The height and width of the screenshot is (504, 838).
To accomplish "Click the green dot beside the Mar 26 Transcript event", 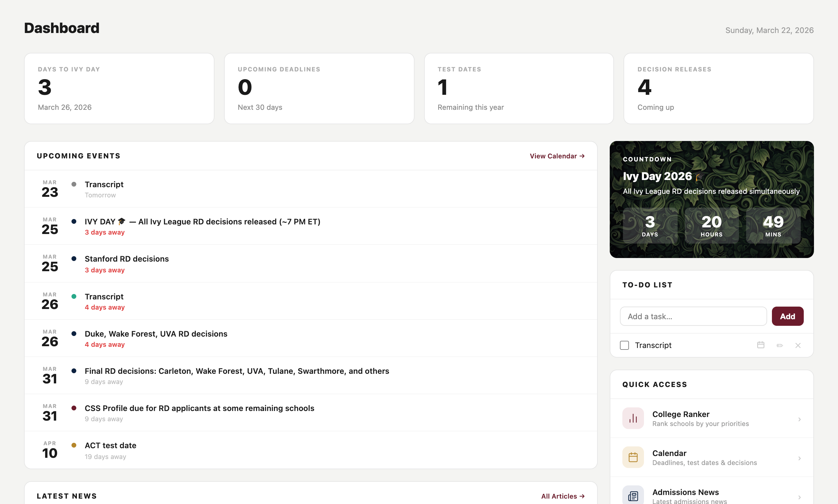I will 74,296.
